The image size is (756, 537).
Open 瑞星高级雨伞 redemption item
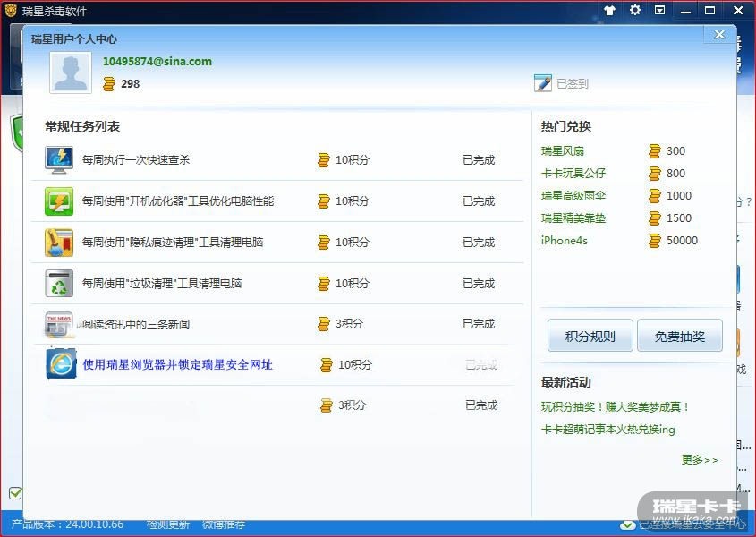(x=573, y=195)
